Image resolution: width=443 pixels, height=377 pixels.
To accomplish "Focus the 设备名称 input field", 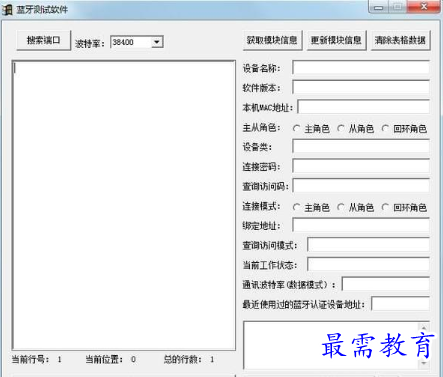I will pos(361,68).
